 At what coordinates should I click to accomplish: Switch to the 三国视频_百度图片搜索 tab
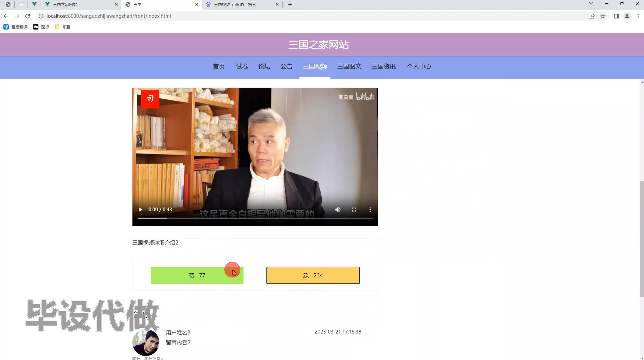pyautogui.click(x=242, y=4)
